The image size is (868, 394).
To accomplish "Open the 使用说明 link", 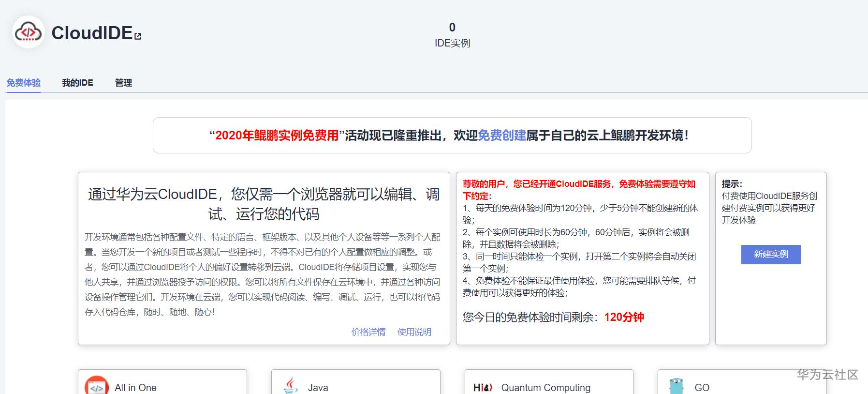I will (x=414, y=332).
